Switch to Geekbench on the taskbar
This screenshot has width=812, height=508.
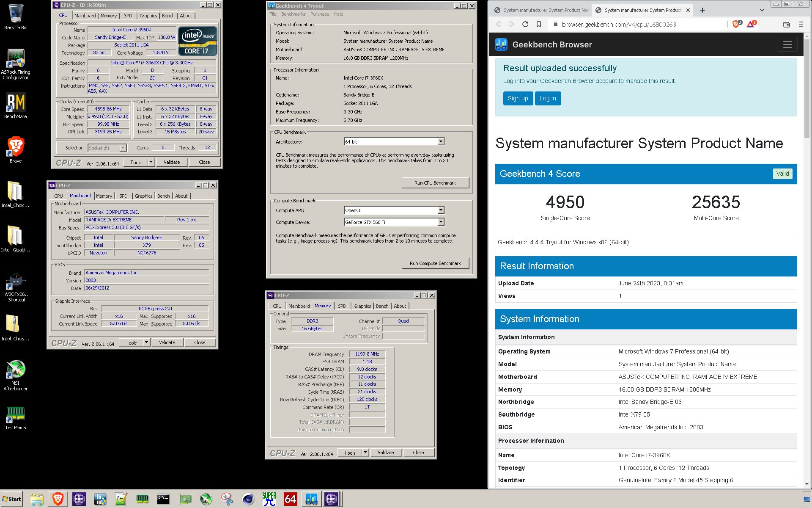click(312, 500)
